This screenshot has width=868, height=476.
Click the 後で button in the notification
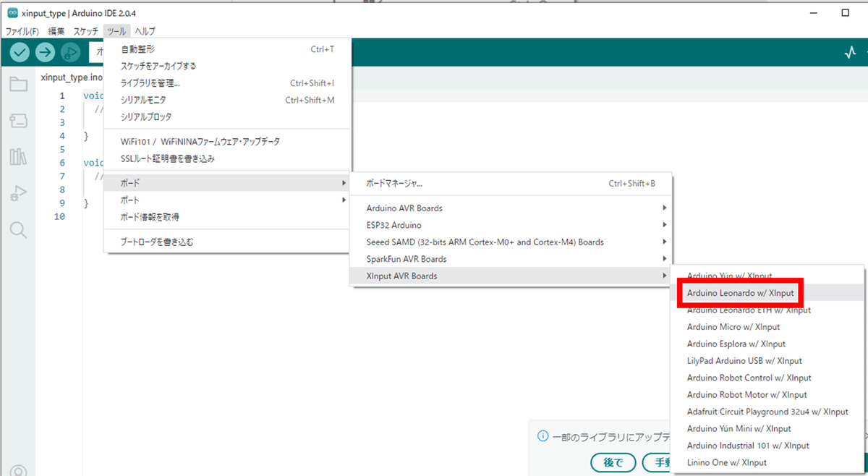[613, 462]
